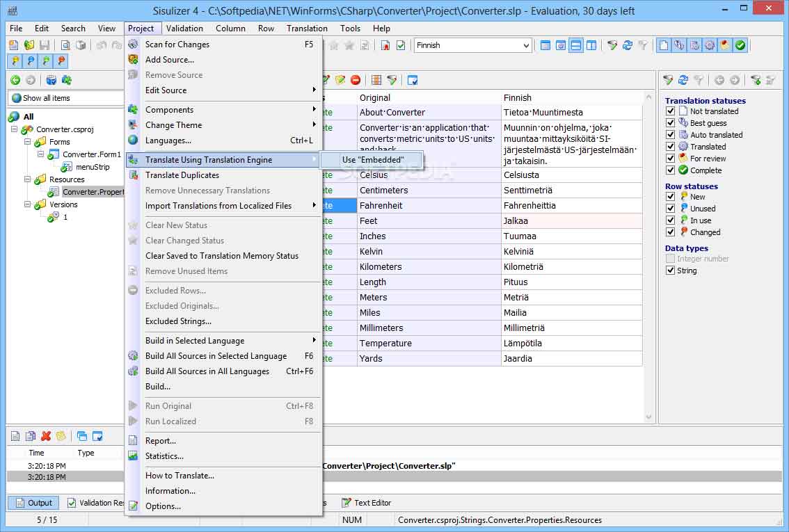Viewport: 789px width, 532px height.
Task: Collapse the Versions tree node
Action: 28,204
